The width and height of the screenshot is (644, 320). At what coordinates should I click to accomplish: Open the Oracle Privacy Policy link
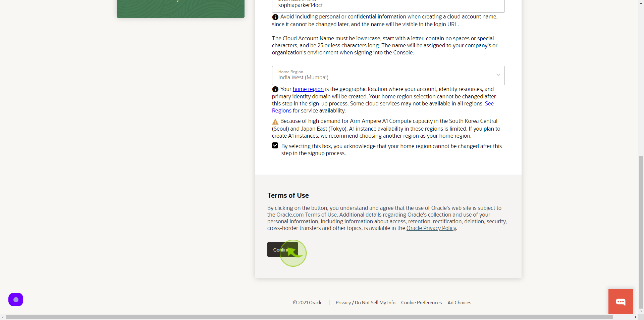pyautogui.click(x=431, y=228)
